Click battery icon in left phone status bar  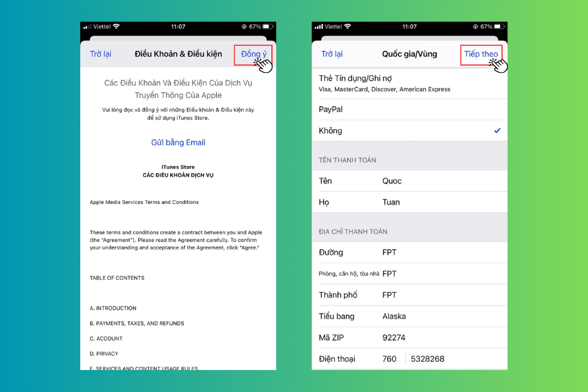[x=268, y=26]
